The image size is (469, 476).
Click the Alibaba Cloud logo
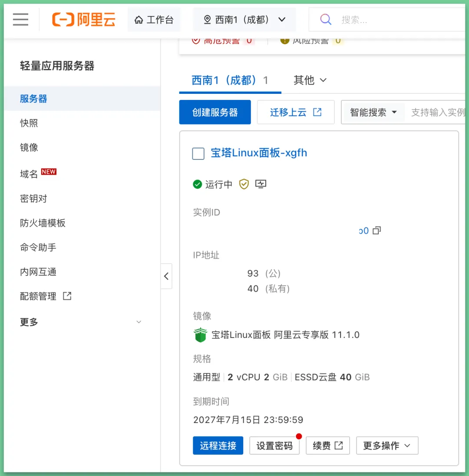[83, 20]
